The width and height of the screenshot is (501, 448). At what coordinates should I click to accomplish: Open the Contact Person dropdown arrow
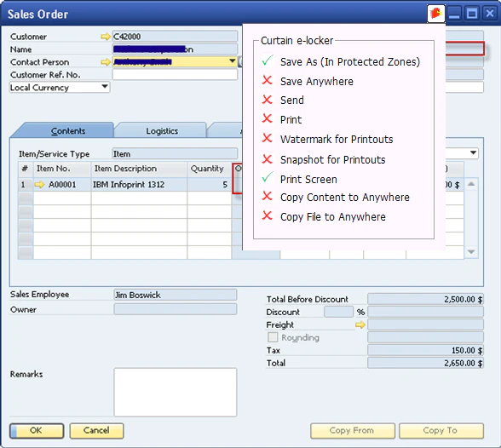[233, 61]
